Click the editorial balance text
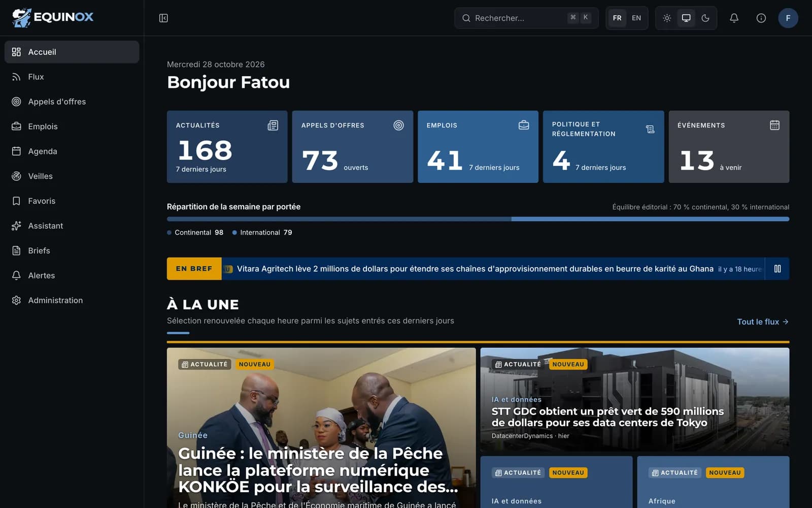This screenshot has width=812, height=508. 701,207
